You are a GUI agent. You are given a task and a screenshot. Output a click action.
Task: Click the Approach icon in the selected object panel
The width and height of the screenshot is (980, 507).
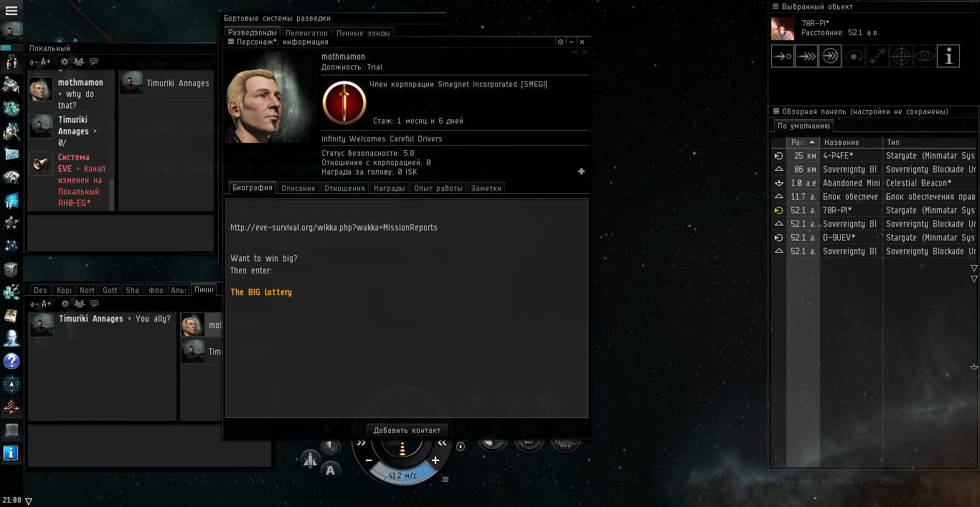783,56
